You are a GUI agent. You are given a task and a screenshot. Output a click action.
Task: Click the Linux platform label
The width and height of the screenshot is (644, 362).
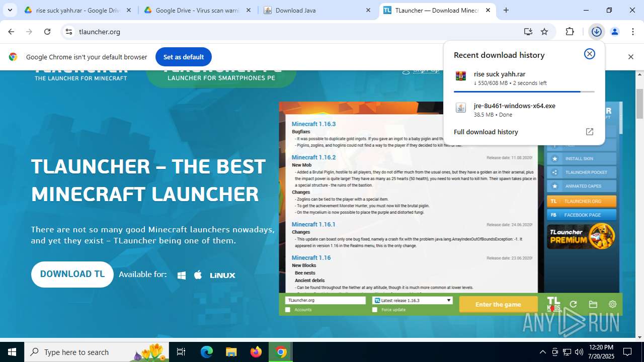tap(222, 275)
